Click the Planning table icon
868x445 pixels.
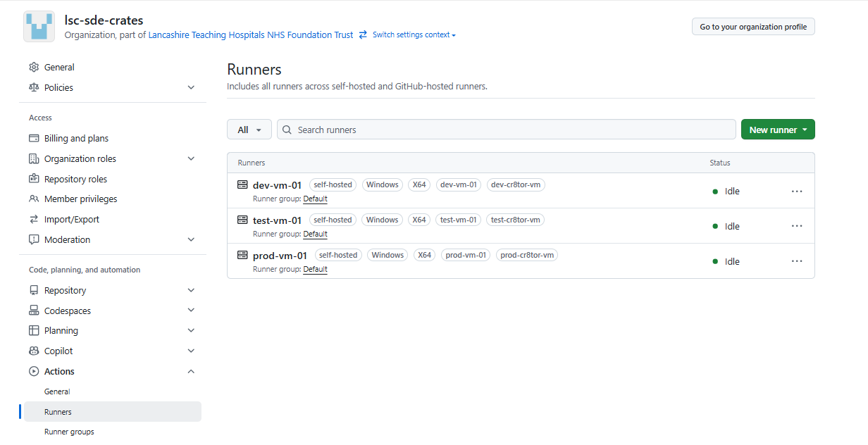pos(34,330)
